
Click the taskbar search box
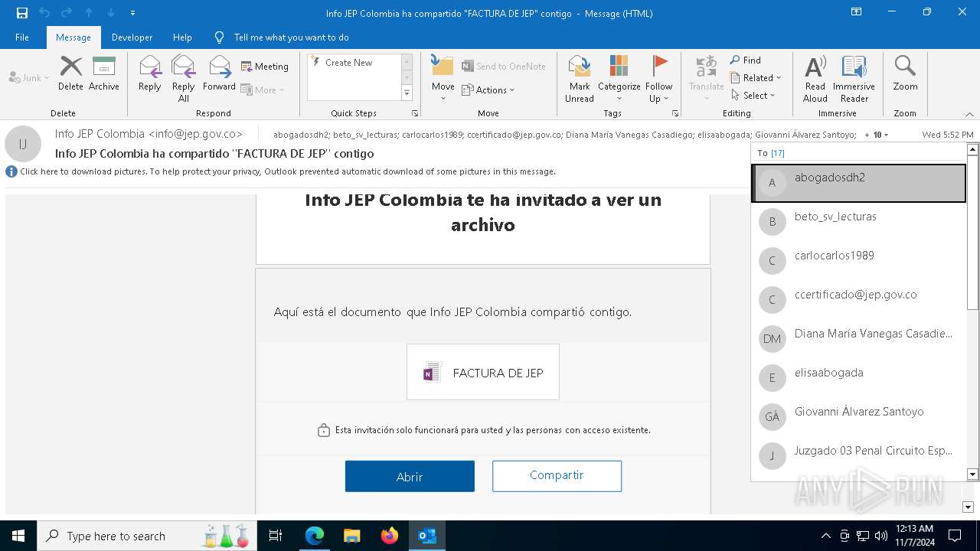pyautogui.click(x=145, y=536)
